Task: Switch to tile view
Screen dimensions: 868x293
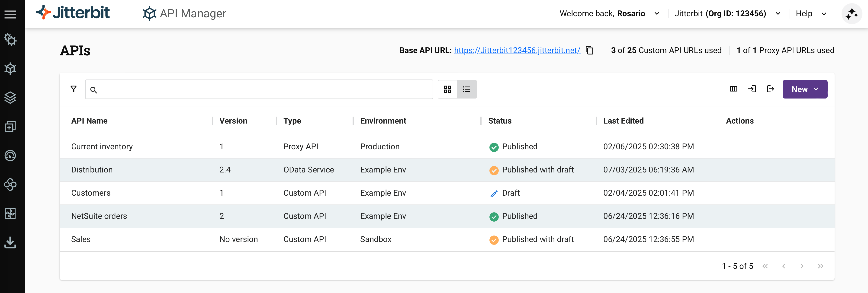Action: pos(447,89)
